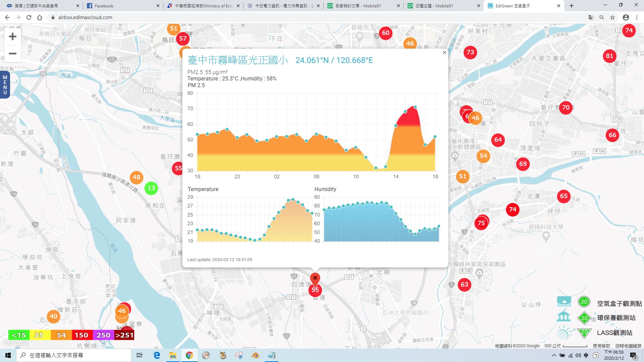This screenshot has width=644, height=362.
Task: Click the red 150 legend swatch
Action: 82,335
